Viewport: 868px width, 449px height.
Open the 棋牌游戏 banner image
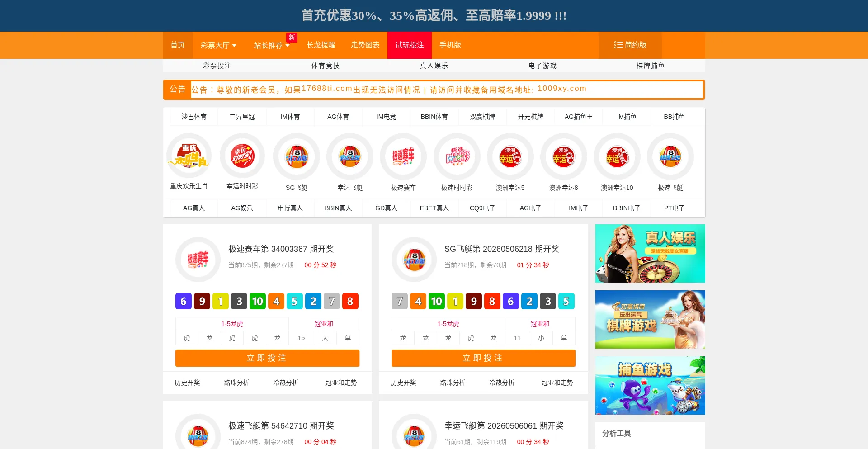click(x=650, y=319)
